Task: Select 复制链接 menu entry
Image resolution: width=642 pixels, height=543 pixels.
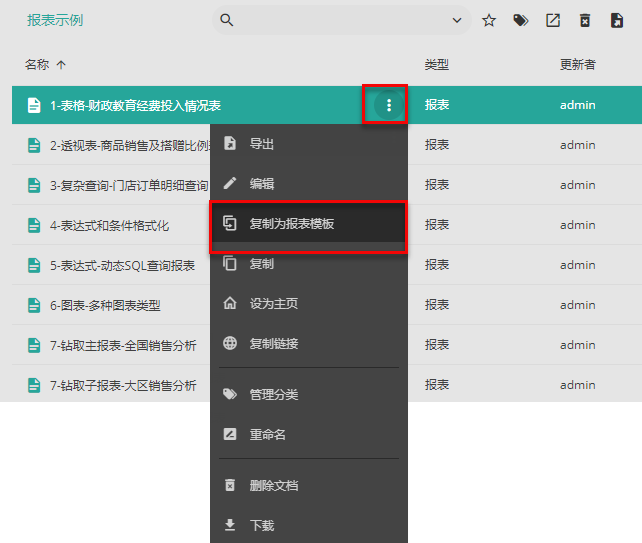Action: click(309, 344)
